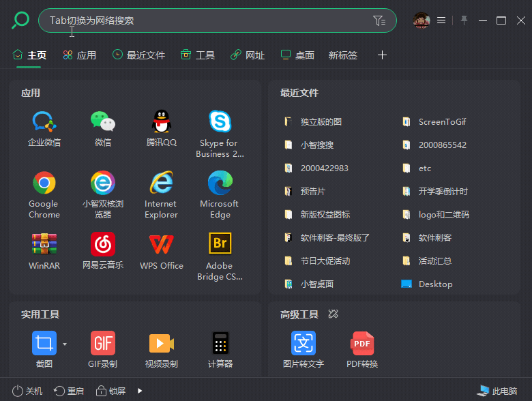The width and height of the screenshot is (532, 401).
Task: Launch 腾讯QQ penguin icon
Action: pyautogui.click(x=162, y=128)
